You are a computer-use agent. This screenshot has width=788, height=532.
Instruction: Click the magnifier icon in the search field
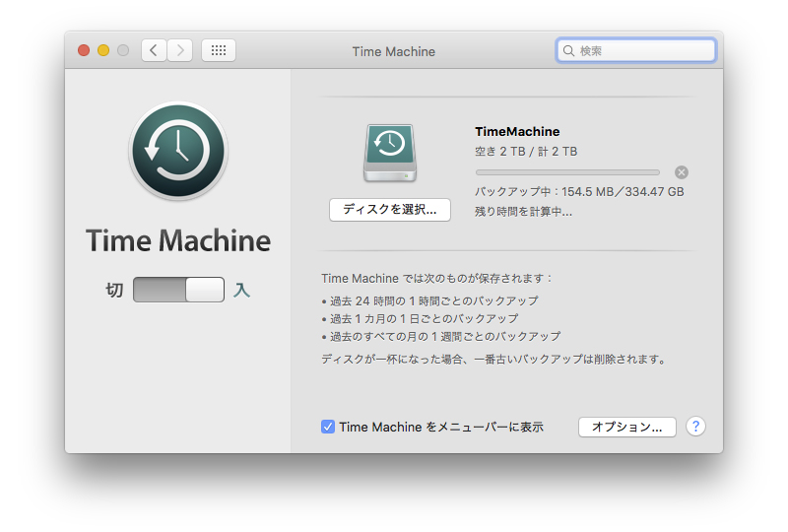pyautogui.click(x=568, y=51)
